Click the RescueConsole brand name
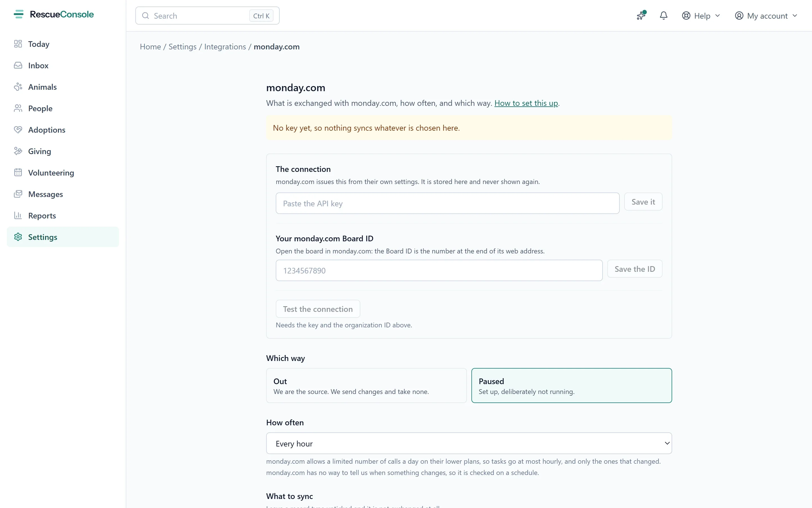The image size is (812, 508). pyautogui.click(x=62, y=14)
